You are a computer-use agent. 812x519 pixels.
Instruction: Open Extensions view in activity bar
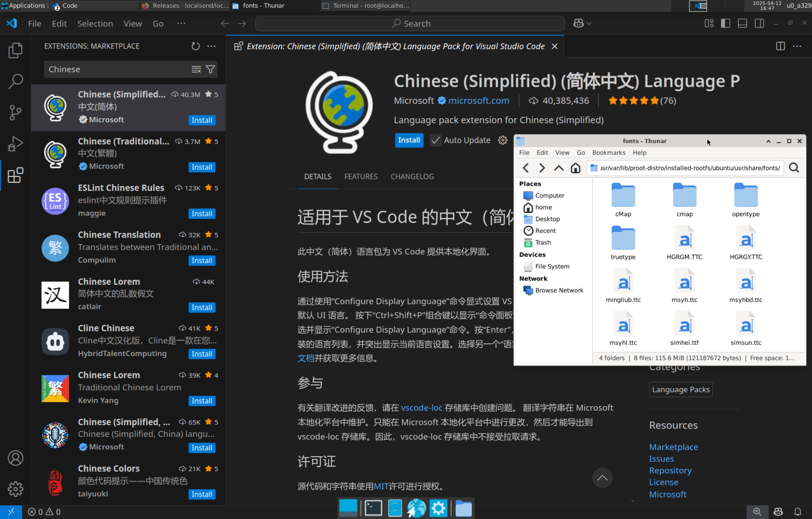(15, 175)
